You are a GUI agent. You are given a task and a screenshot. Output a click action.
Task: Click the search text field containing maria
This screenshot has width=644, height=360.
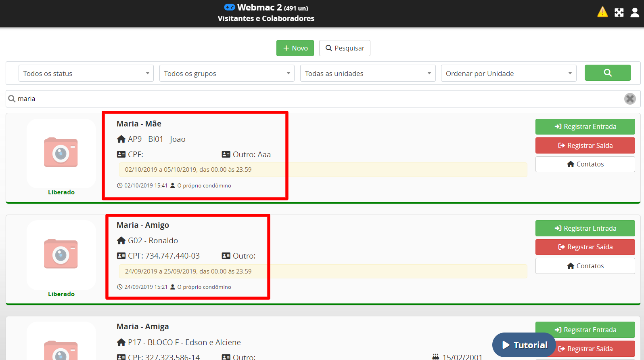(x=315, y=99)
